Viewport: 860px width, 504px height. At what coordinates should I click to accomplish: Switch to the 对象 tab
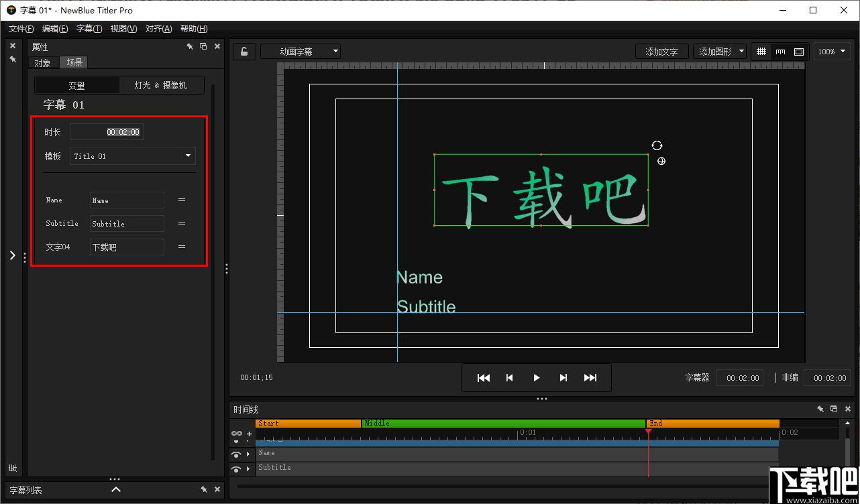(42, 62)
